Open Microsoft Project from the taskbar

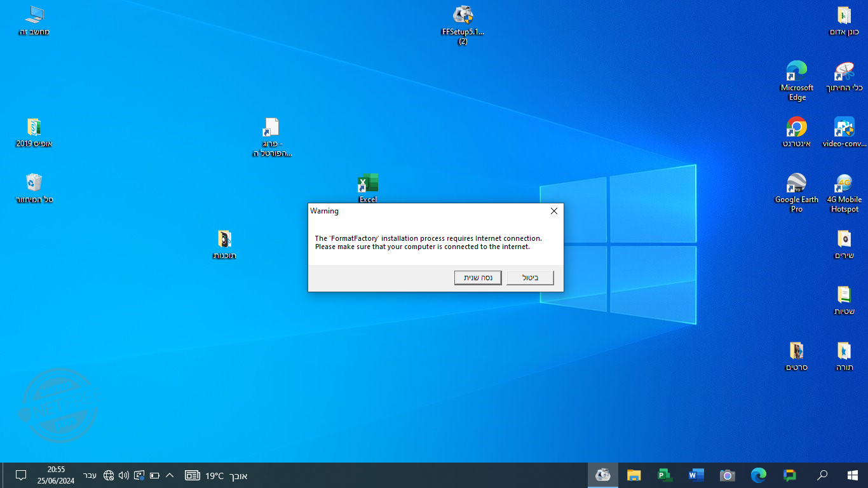point(665,475)
